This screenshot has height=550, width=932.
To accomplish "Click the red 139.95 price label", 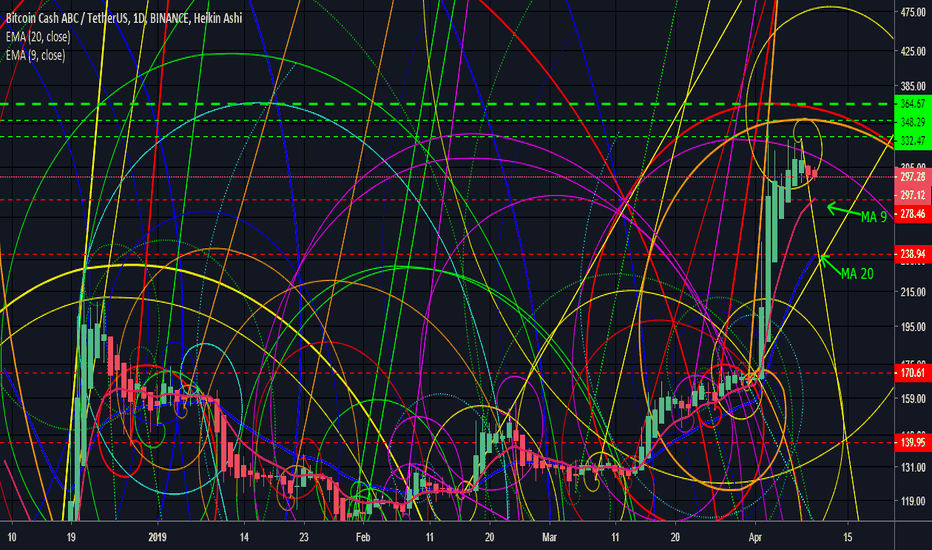I will click(x=913, y=442).
